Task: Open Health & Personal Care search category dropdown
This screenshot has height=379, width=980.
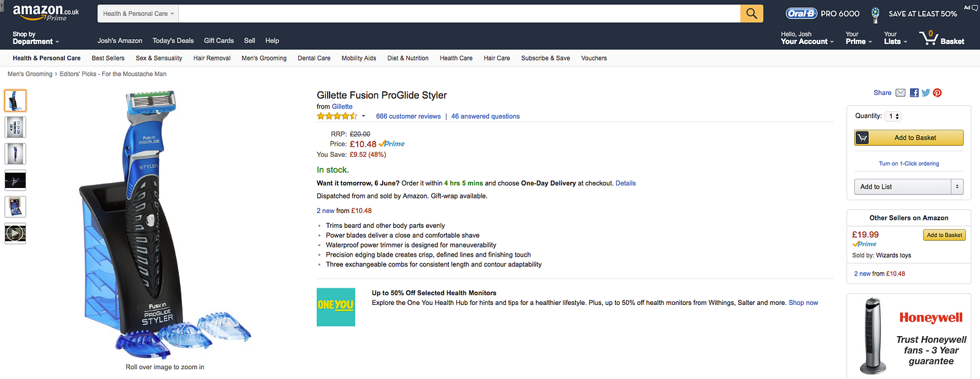Action: (x=138, y=13)
